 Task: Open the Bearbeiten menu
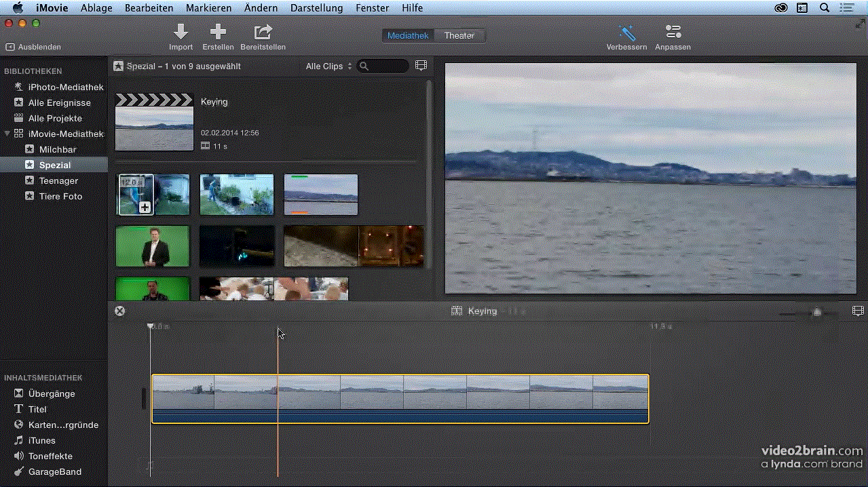click(x=149, y=8)
